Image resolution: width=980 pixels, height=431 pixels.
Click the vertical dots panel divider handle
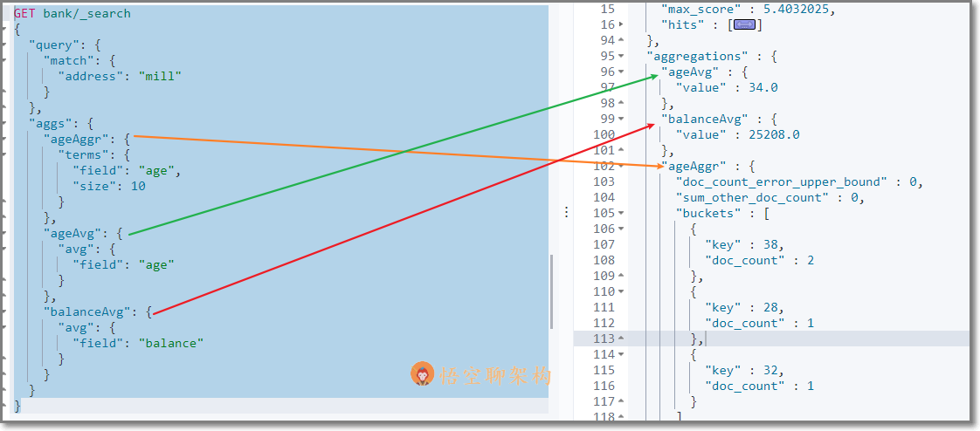pyautogui.click(x=566, y=212)
